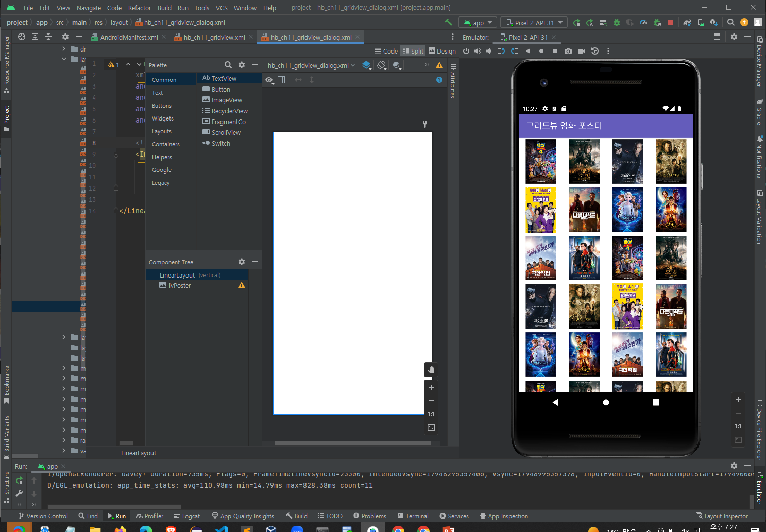
Task: Expand the next problem arrow in editor
Action: [138, 64]
